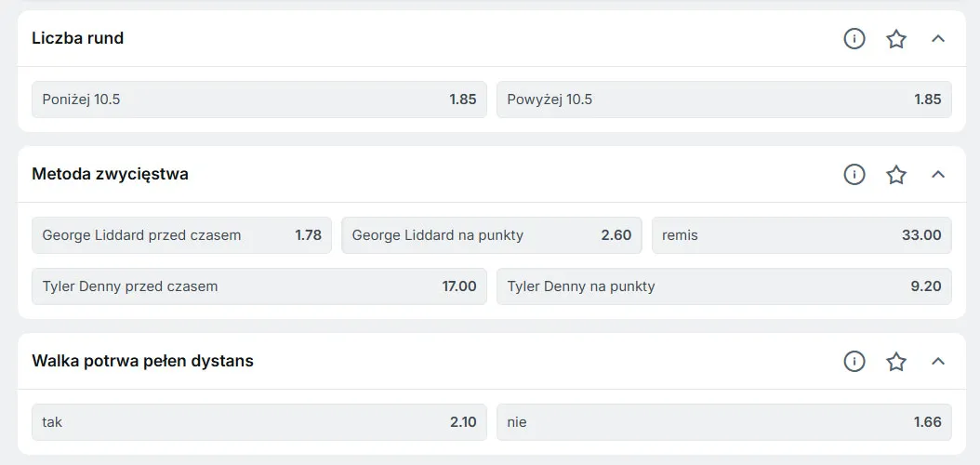Select Powyżej 10.5 odds at 1.85
This screenshot has width=980, height=465.
(723, 100)
